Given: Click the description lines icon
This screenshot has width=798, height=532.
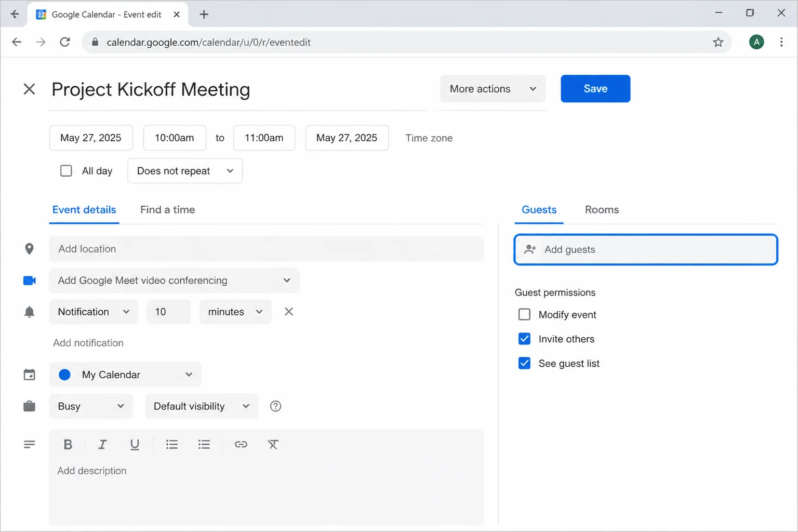Looking at the screenshot, I should 30,444.
